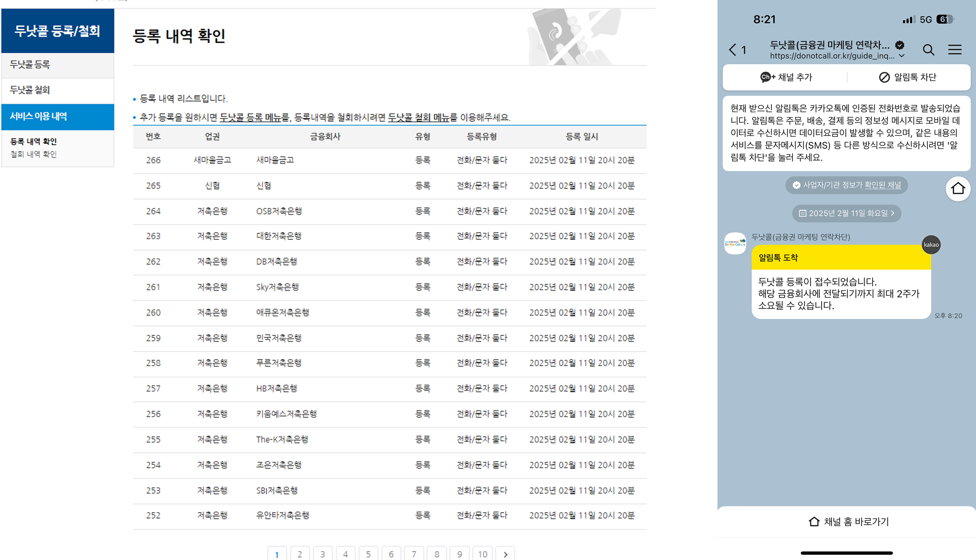Click the 등록 내역 확인 page heading
Viewport: 976px width, 560px height.
pyautogui.click(x=179, y=36)
